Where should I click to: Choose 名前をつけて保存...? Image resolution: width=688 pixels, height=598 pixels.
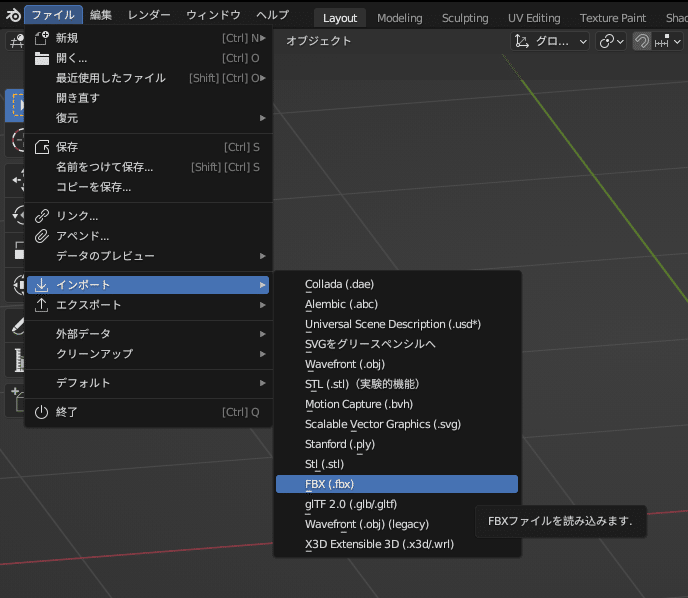click(x=149, y=167)
